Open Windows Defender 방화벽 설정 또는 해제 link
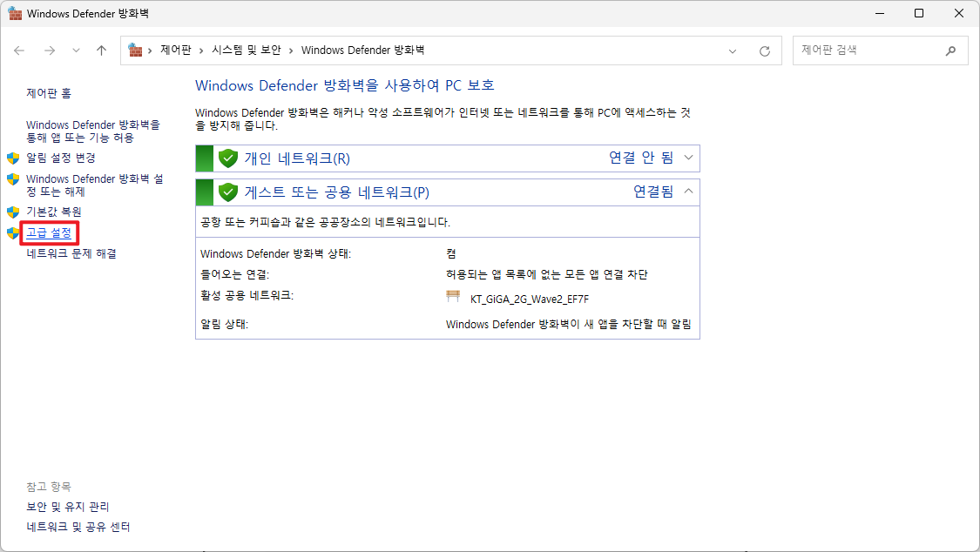 (94, 185)
